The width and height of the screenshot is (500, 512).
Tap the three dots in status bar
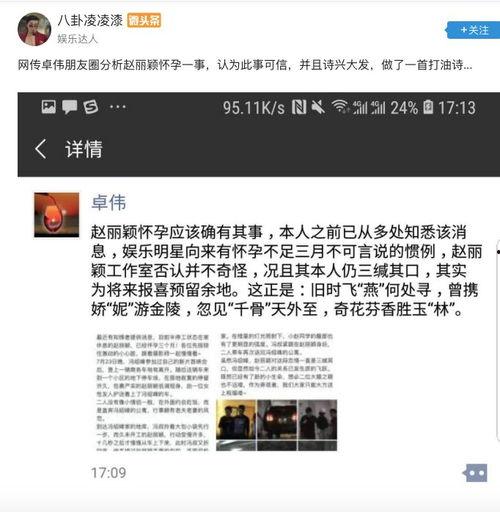click(118, 107)
